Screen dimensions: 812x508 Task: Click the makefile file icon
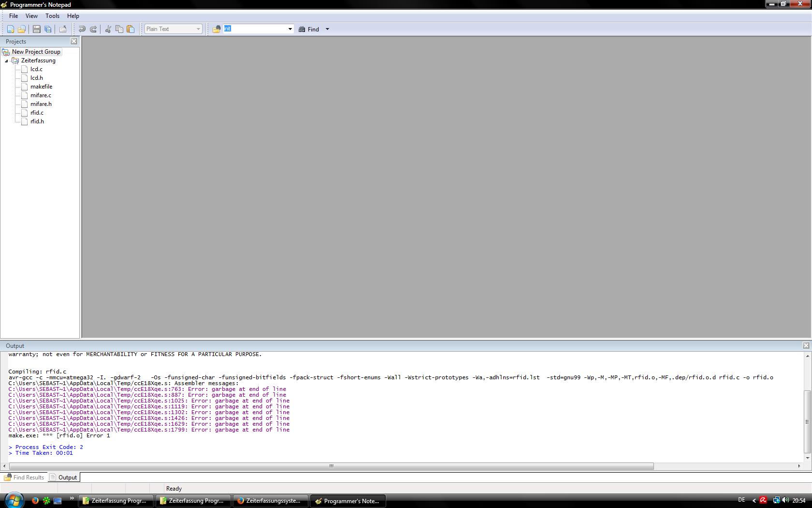(25, 87)
